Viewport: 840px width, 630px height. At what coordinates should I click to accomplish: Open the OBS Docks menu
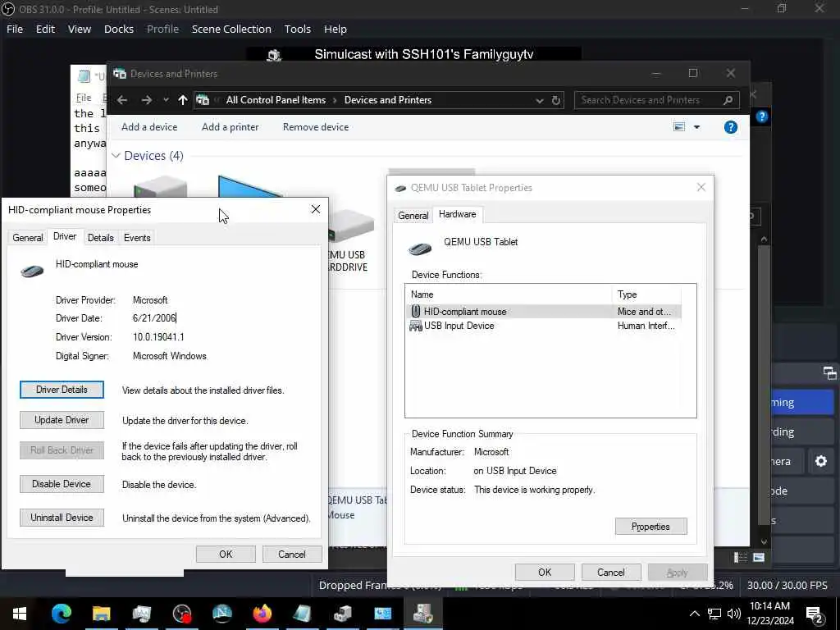[118, 29]
